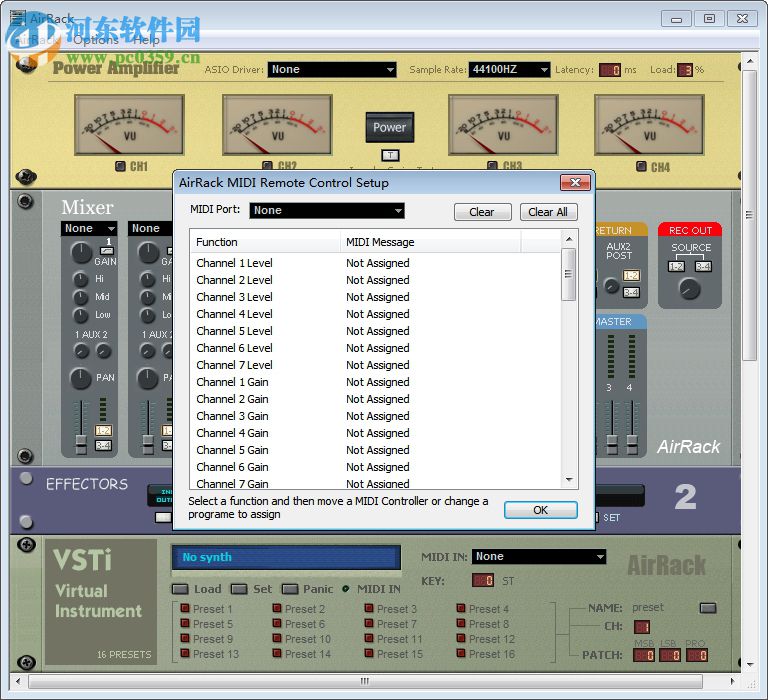Toggle the 1-2 output button on channel 1
The image size is (768, 700).
[x=103, y=431]
